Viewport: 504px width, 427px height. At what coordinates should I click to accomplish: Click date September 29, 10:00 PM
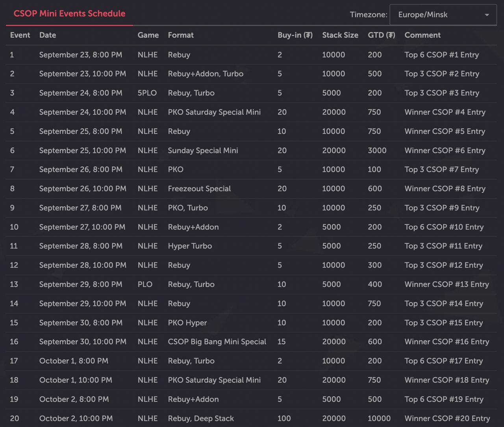[83, 303]
